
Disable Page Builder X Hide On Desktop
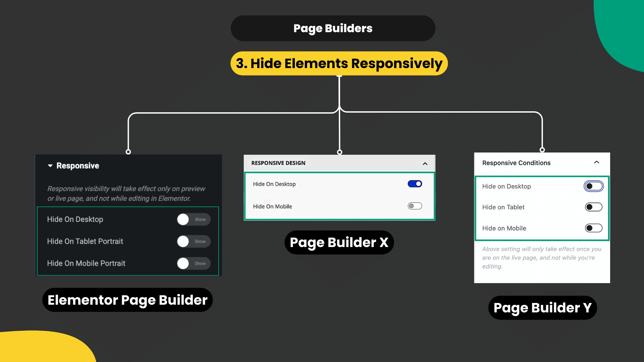(415, 184)
